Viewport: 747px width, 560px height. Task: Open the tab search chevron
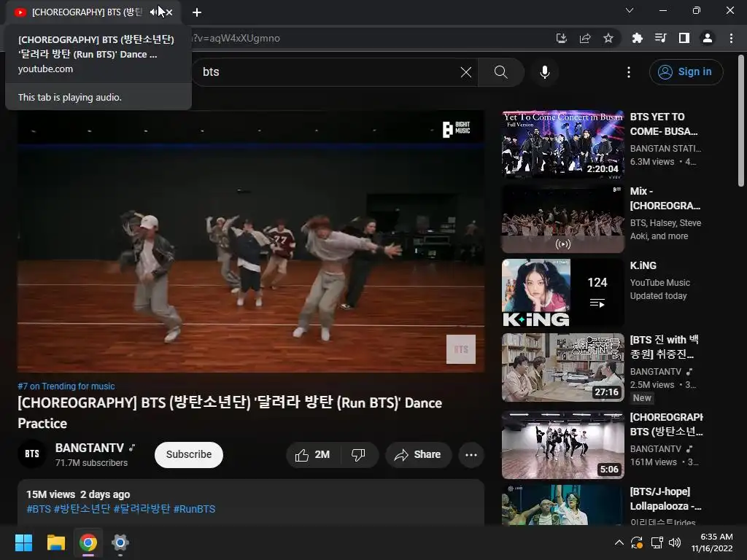point(630,10)
